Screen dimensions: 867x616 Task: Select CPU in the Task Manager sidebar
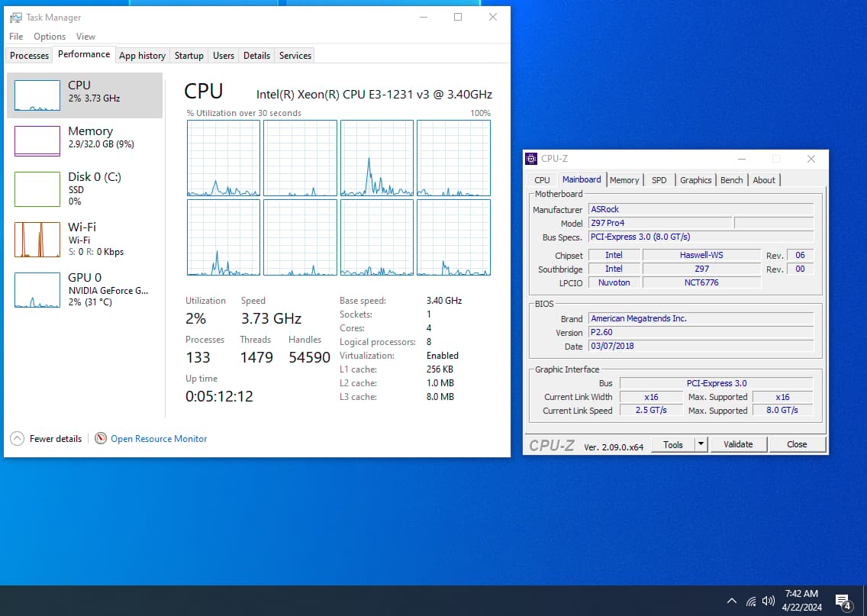click(85, 95)
